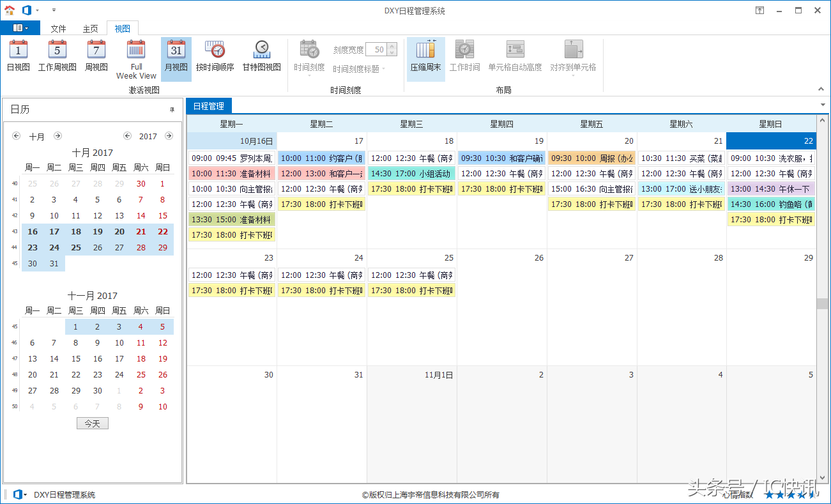Switch to the 主页 ribbon tab
Image resolution: width=831 pixels, height=504 pixels.
90,29
